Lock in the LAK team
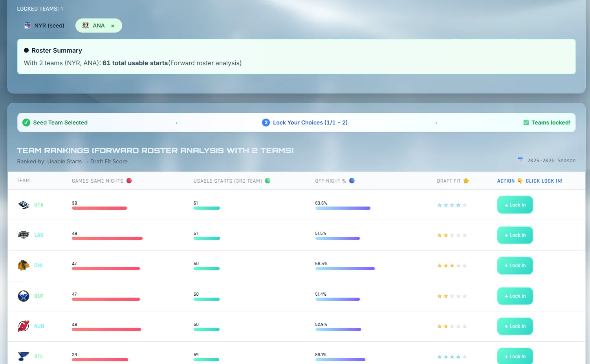Viewport: 590px width, 364px height. [515, 235]
